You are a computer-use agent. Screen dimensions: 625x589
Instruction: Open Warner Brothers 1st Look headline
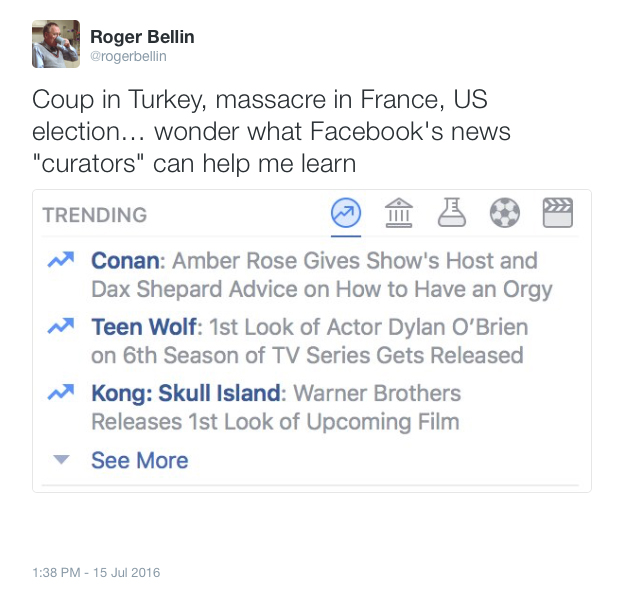[x=276, y=407]
